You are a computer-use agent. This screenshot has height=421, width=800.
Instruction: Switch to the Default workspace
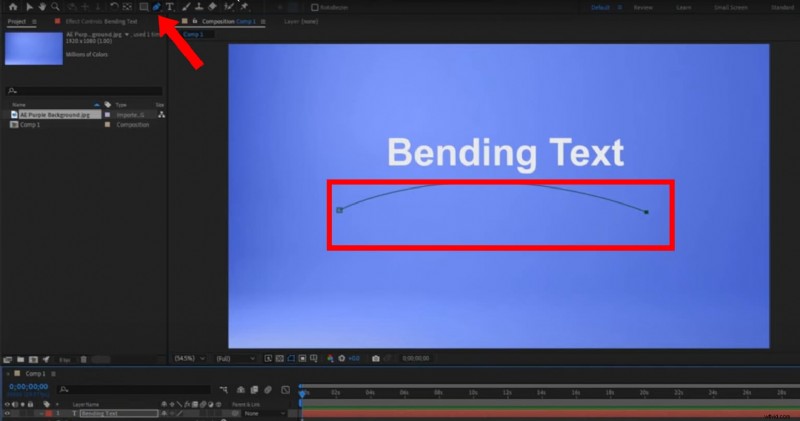pyautogui.click(x=600, y=8)
